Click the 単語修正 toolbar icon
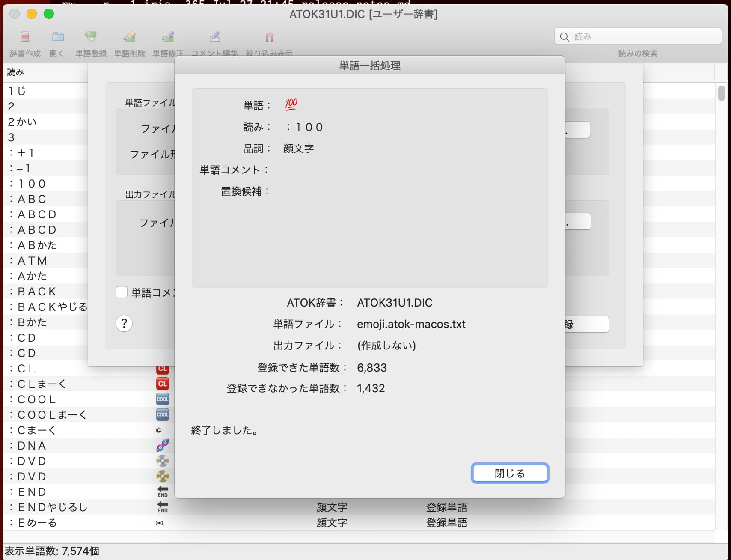 click(x=168, y=37)
